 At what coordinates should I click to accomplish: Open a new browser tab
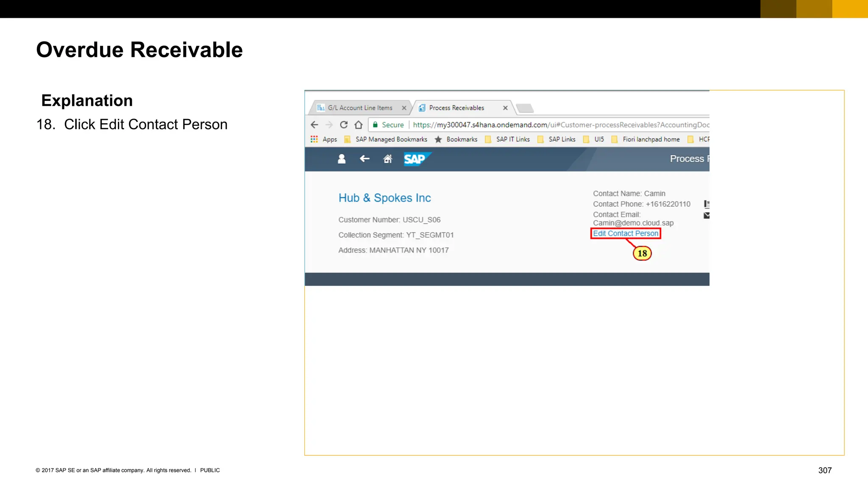(x=525, y=108)
